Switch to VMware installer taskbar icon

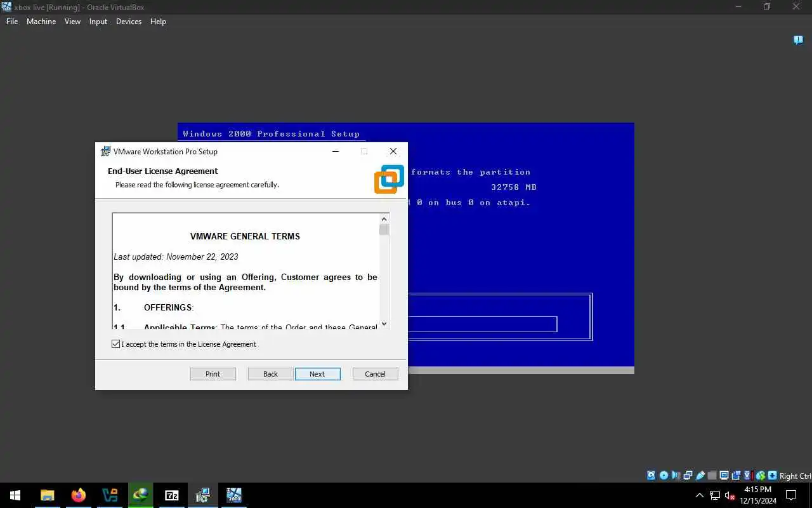click(202, 495)
